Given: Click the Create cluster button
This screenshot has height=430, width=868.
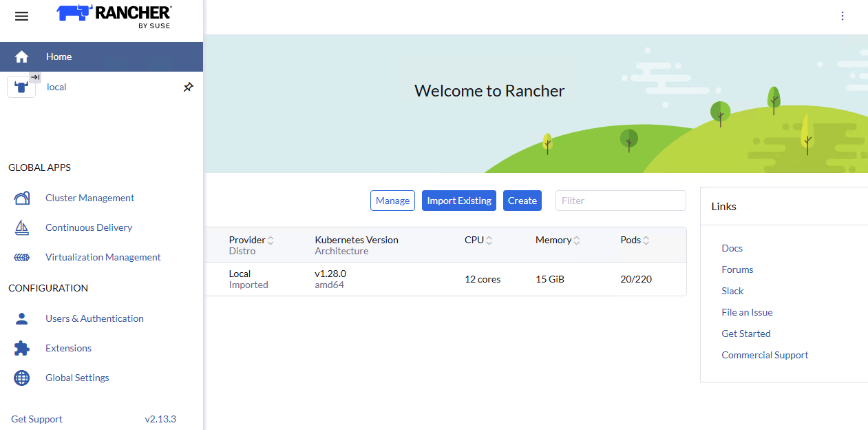Looking at the screenshot, I should (522, 201).
